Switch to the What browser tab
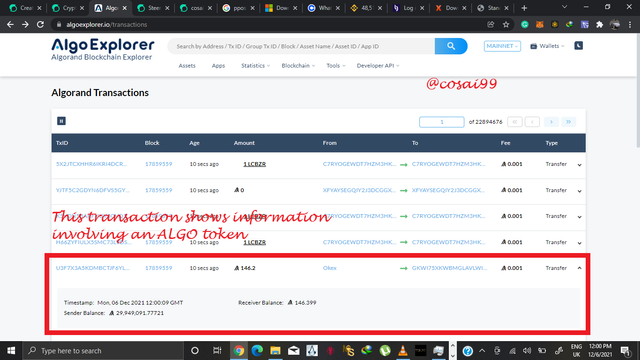Viewport: 640px width, 360px height. [x=324, y=8]
